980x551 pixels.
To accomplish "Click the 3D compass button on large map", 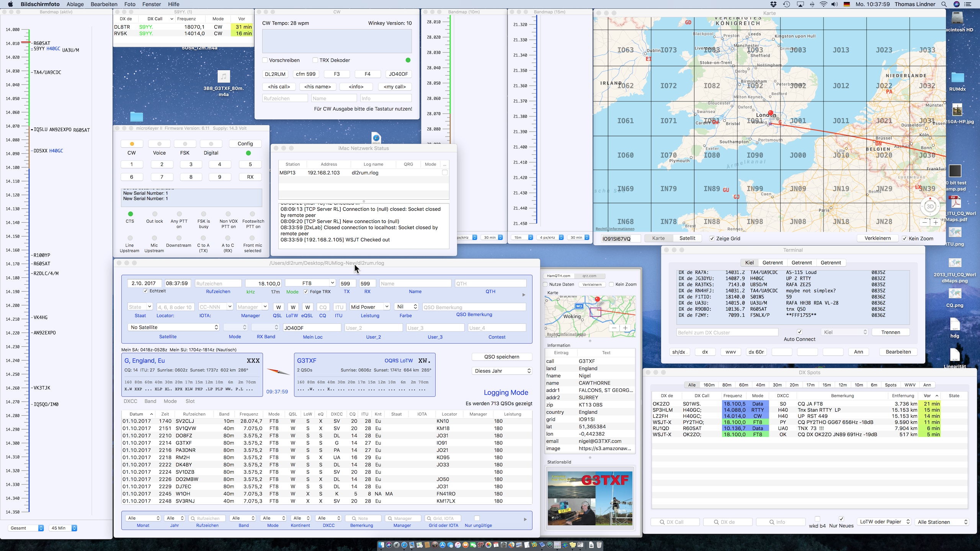I will pyautogui.click(x=930, y=207).
